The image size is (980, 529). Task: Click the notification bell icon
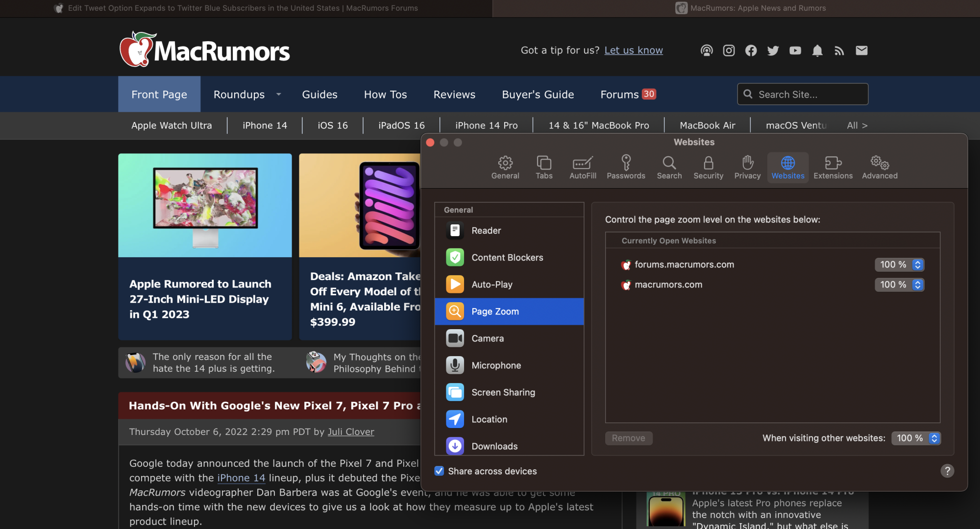[817, 50]
